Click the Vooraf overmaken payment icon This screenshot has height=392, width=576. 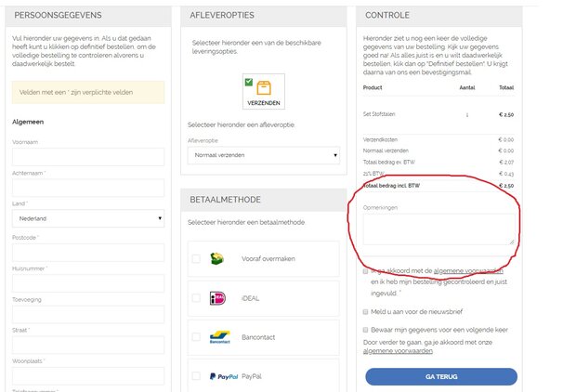coord(218,258)
